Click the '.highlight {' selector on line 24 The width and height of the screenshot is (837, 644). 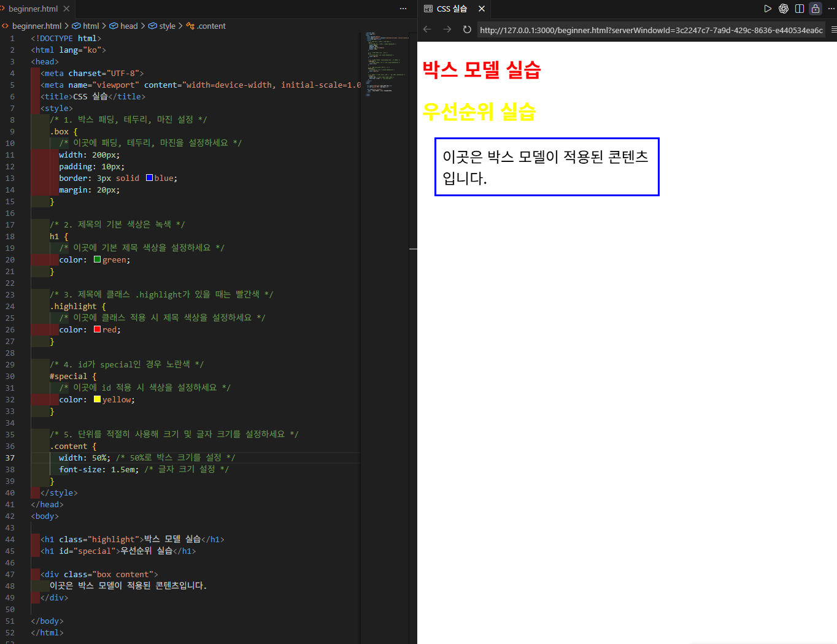coord(78,306)
